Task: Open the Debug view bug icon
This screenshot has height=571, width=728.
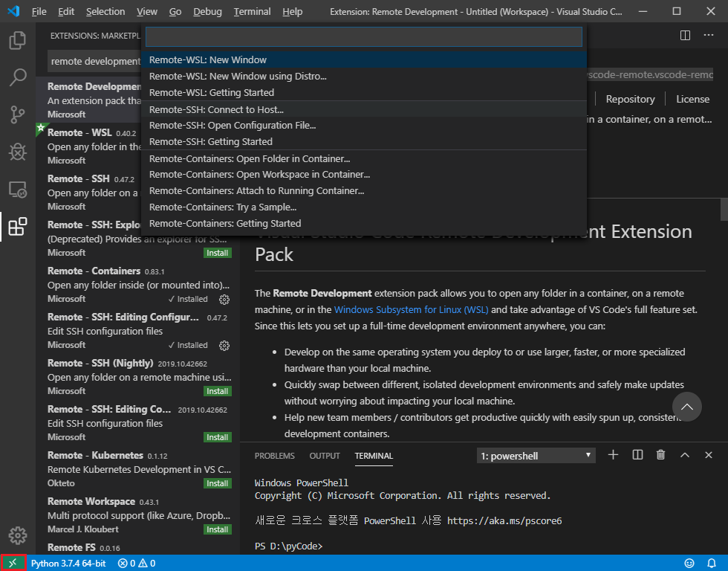Action: point(18,152)
